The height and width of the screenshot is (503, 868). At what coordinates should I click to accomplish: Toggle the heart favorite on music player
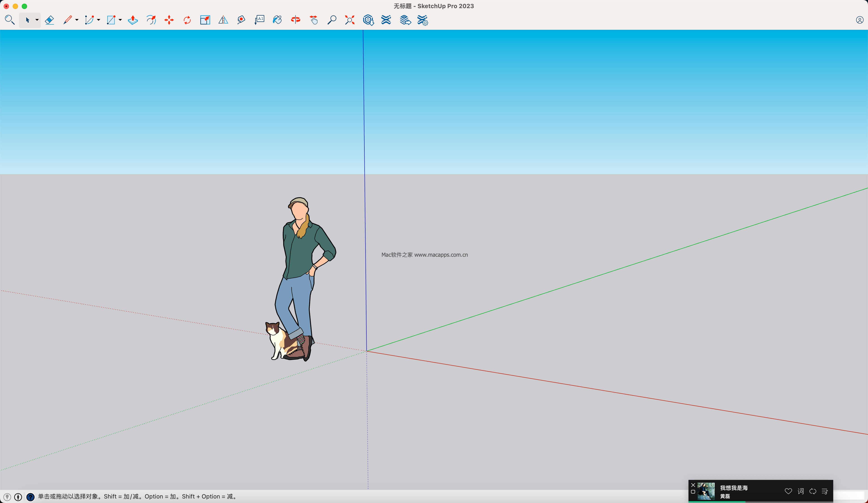pos(788,491)
